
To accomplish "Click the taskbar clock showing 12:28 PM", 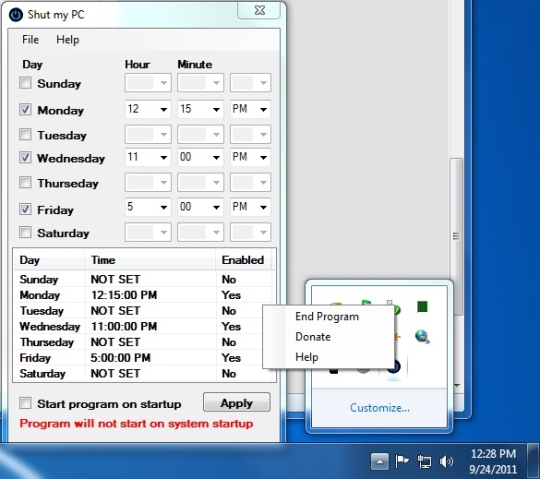I will 493,461.
